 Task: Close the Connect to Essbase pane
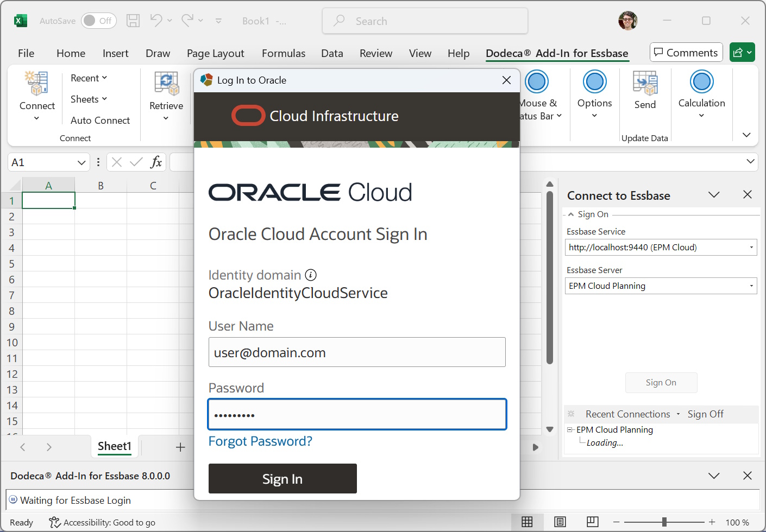[748, 195]
